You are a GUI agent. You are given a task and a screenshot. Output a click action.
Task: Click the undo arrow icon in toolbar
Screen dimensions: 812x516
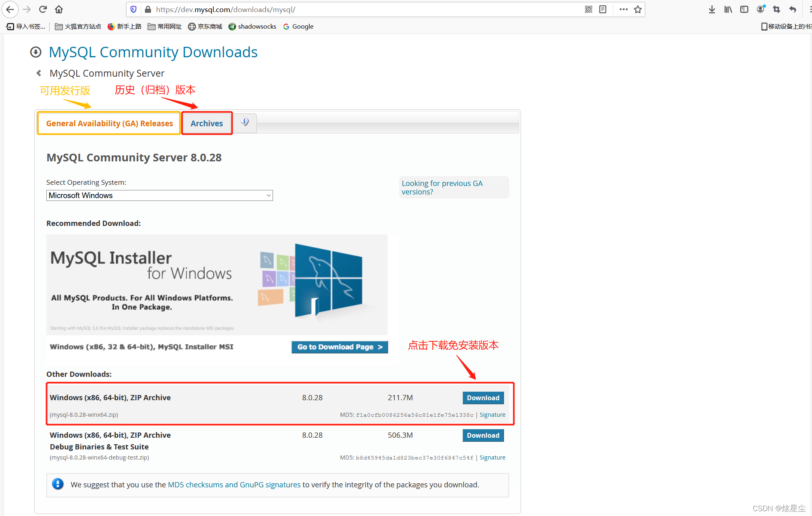[793, 9]
